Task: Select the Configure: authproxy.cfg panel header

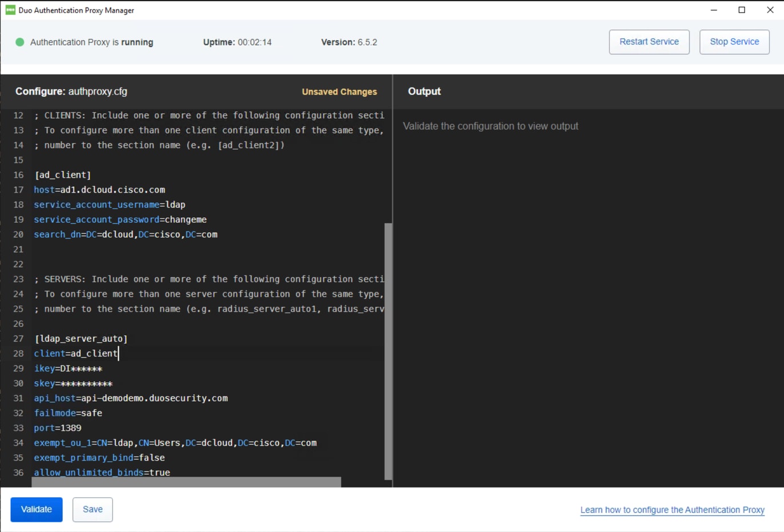Action: pos(71,91)
